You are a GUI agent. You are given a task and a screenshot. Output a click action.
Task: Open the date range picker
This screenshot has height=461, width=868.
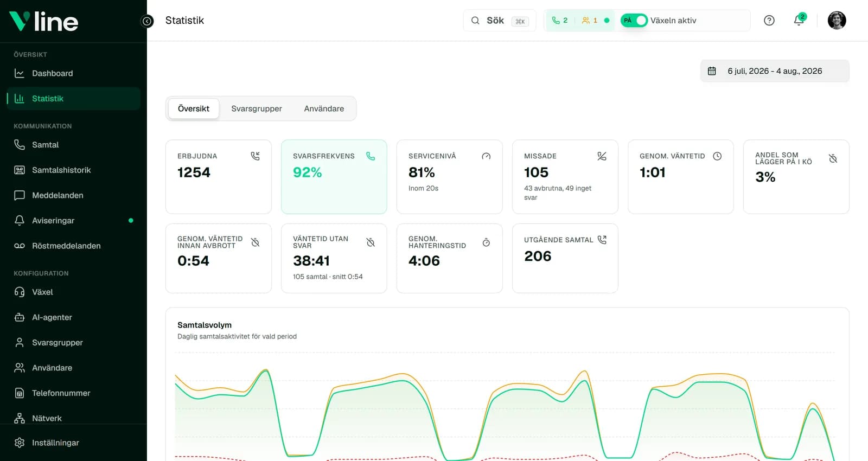[x=775, y=71]
